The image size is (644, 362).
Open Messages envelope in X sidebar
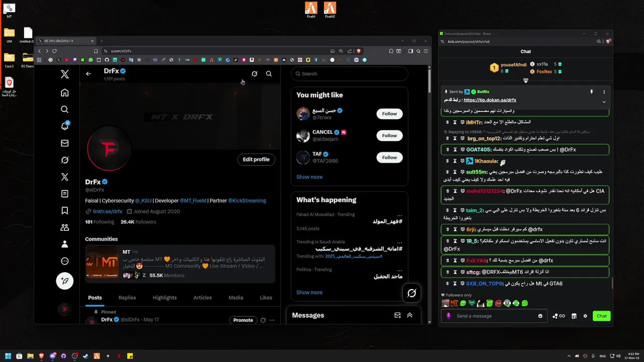(64, 143)
